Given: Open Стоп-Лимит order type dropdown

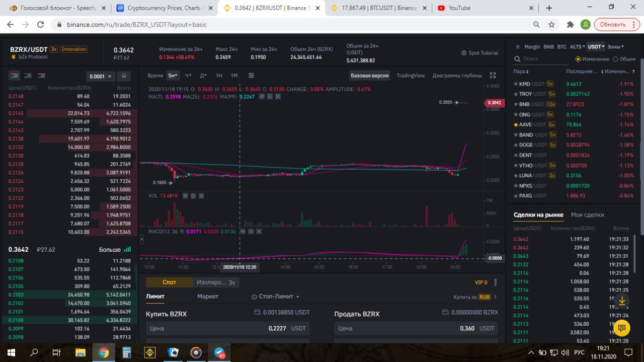Looking at the screenshot, I should click(275, 297).
